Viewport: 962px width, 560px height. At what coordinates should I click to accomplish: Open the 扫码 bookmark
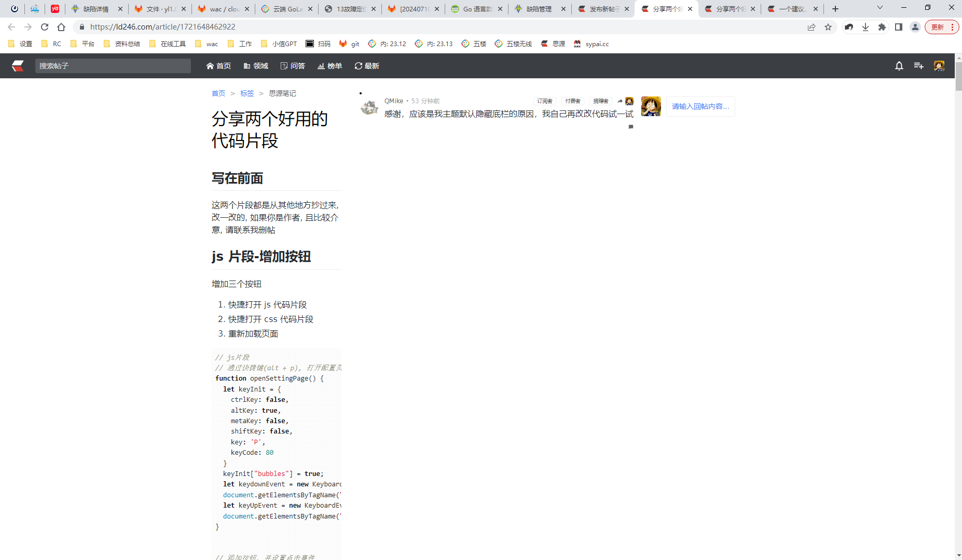[x=318, y=44]
